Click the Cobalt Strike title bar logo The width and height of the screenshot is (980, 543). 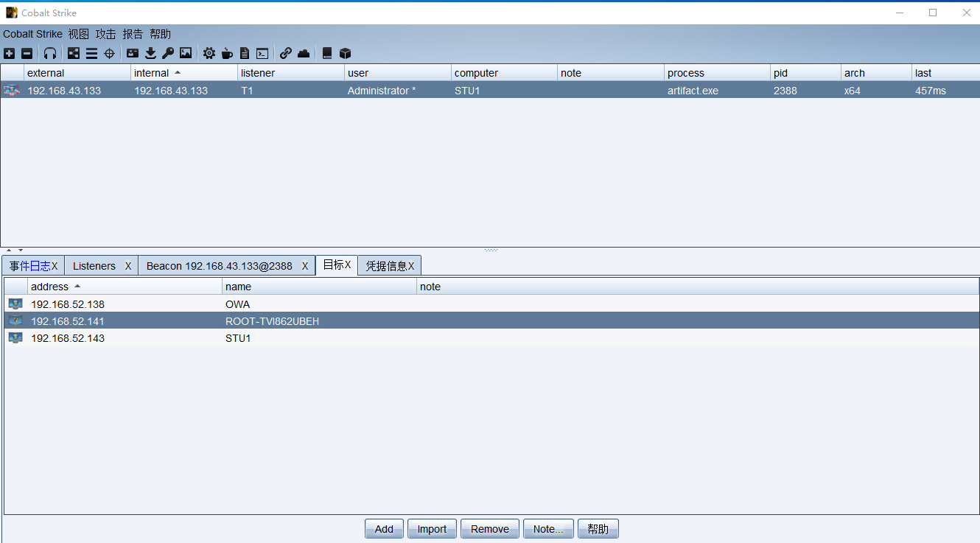[x=12, y=13]
